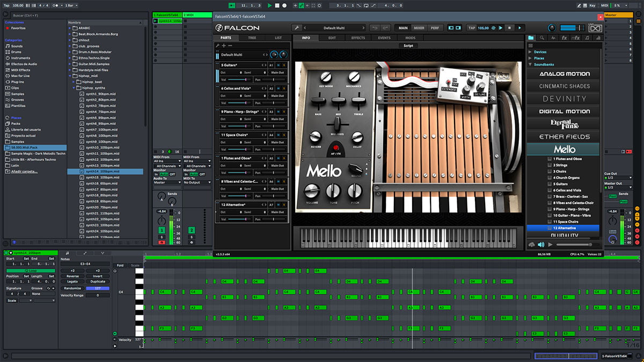Click the Falcon master volume knob
This screenshot has height=362, width=644.
tap(551, 28)
